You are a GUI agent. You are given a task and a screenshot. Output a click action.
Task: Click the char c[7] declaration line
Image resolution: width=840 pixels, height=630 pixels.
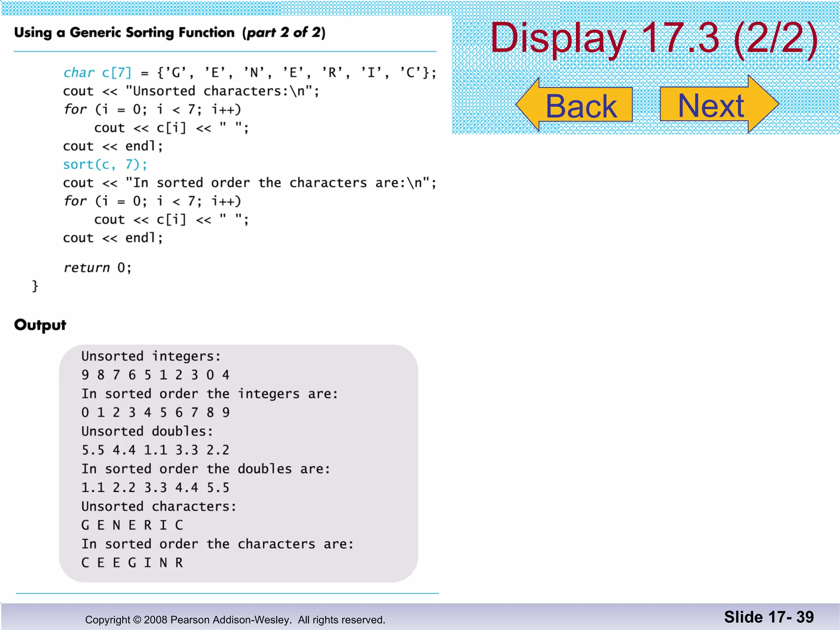point(249,73)
